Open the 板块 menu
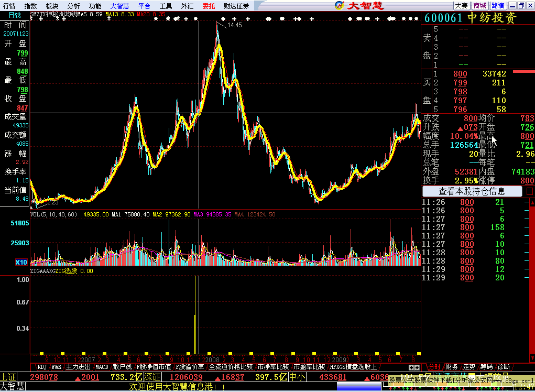 pyautogui.click(x=52, y=6)
